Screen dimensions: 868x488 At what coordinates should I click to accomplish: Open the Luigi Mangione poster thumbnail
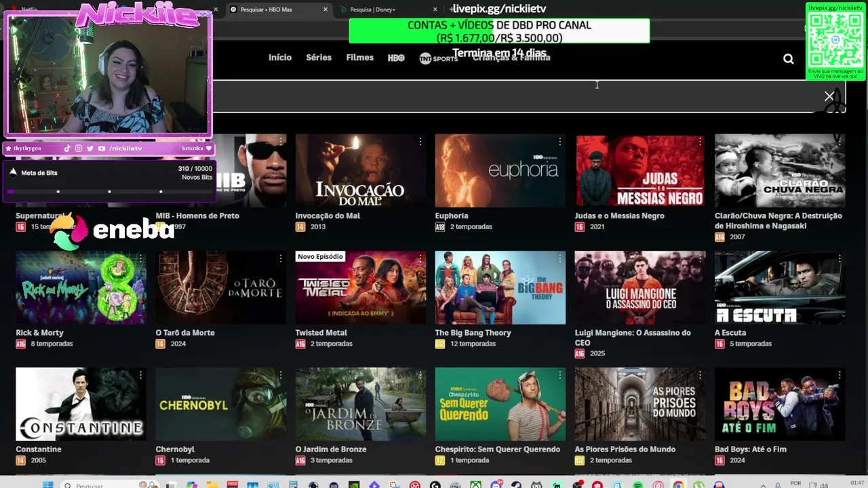[x=639, y=287]
